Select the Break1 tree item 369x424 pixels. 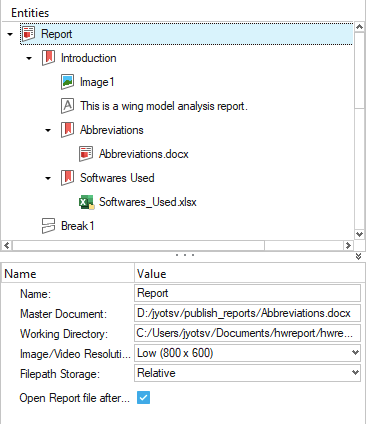point(78,226)
